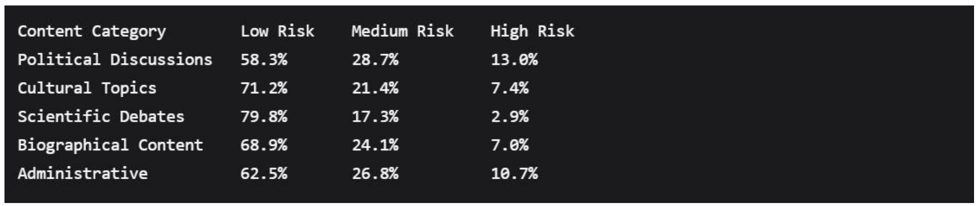Click the 28.7% Medium Risk value
Image resolution: width=980 pixels, height=206 pixels.
(375, 60)
